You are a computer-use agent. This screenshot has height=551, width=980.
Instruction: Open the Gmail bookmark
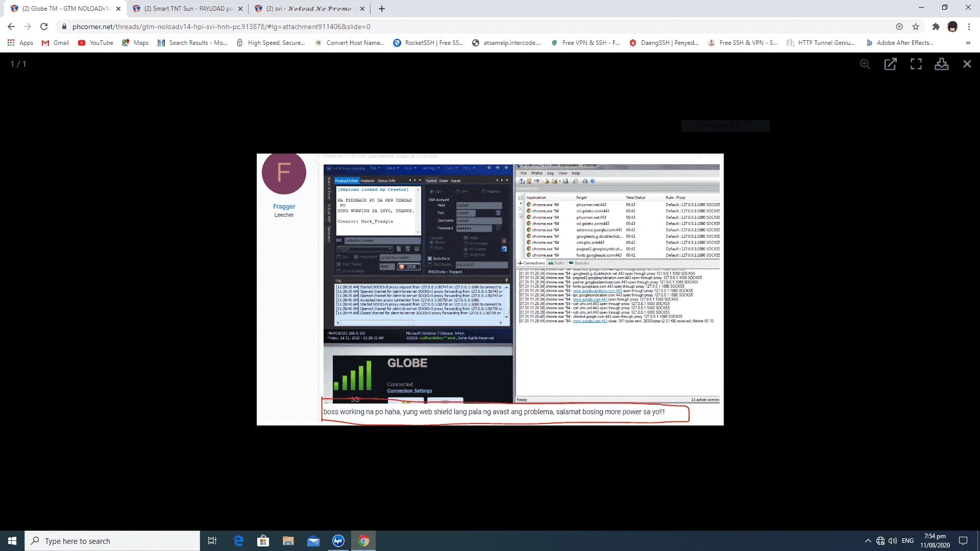pyautogui.click(x=55, y=43)
